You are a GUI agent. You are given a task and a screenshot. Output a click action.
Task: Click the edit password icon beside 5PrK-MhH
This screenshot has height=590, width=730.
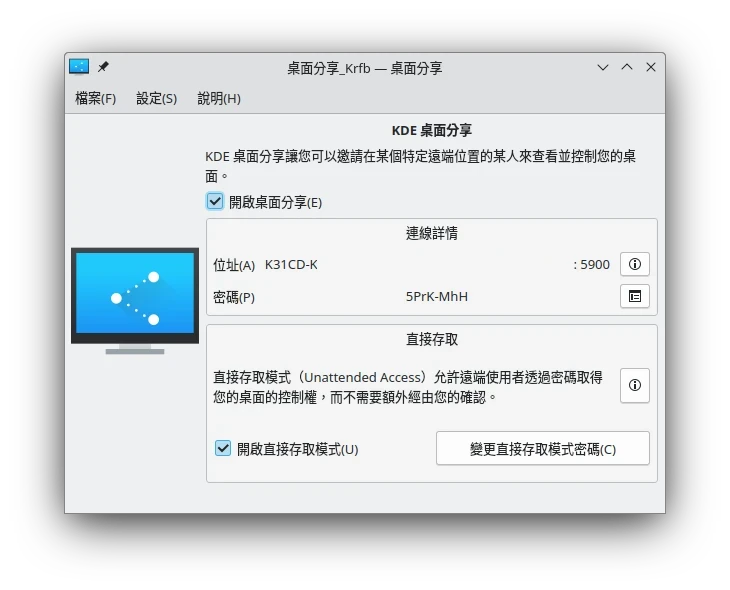[635, 296]
